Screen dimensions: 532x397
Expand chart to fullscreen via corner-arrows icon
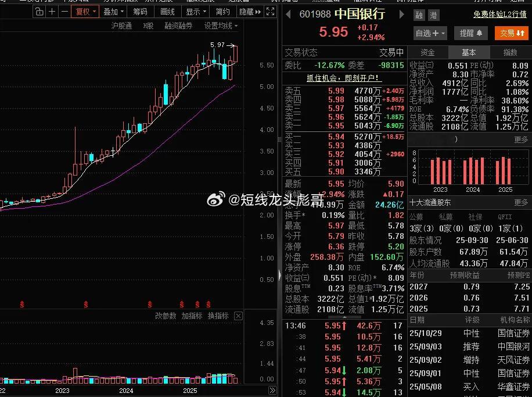pyautogui.click(x=270, y=12)
